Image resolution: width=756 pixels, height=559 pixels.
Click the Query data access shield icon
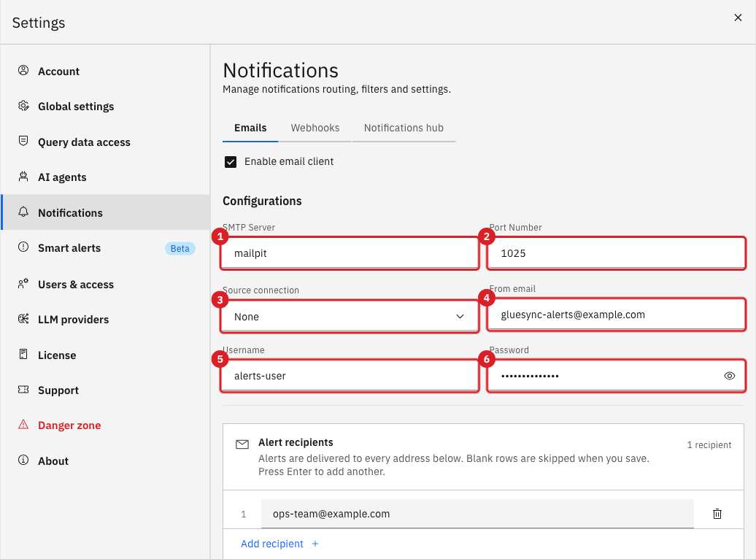coord(23,141)
